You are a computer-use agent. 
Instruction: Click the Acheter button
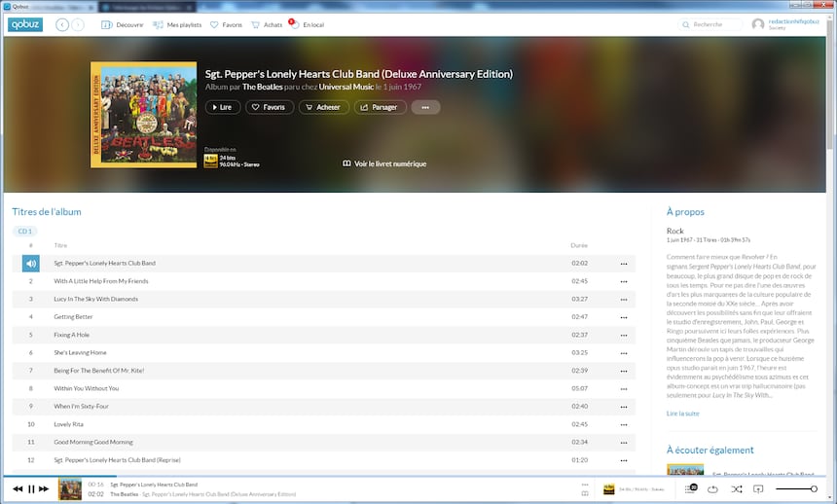[x=324, y=107]
